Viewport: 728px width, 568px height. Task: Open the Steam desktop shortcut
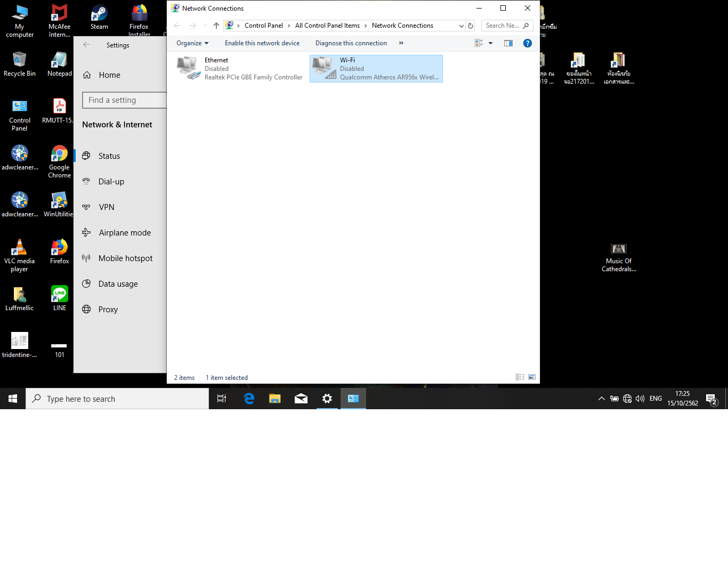99,17
